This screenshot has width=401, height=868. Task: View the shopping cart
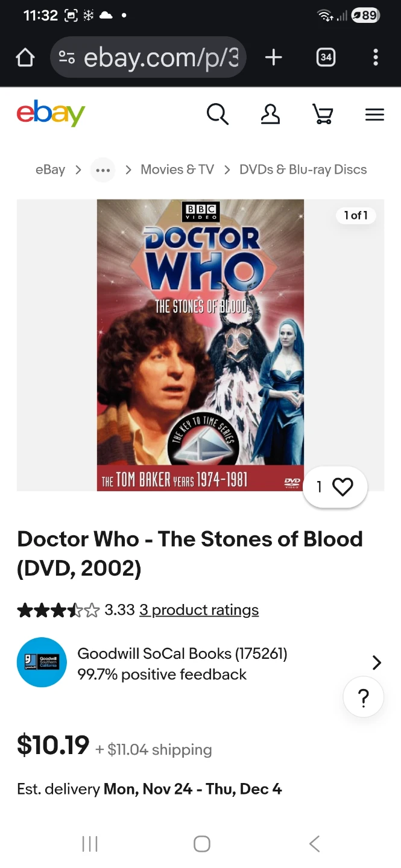click(323, 114)
